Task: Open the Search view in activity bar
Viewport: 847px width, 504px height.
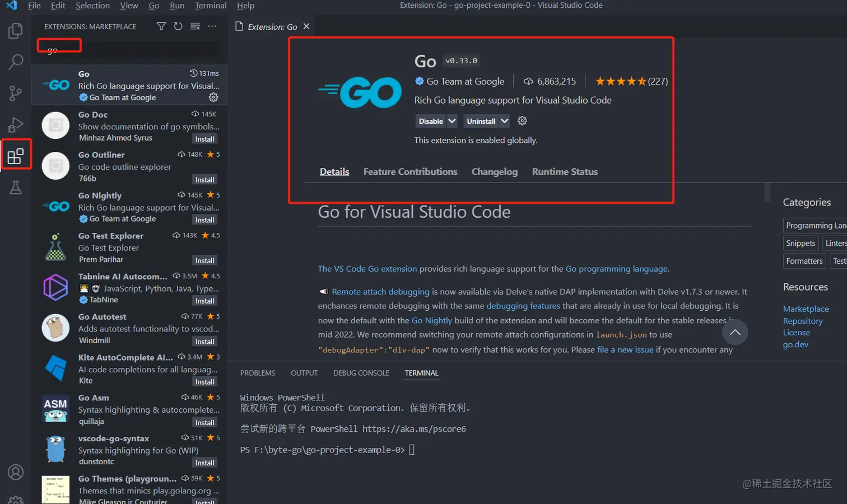Action: click(16, 62)
